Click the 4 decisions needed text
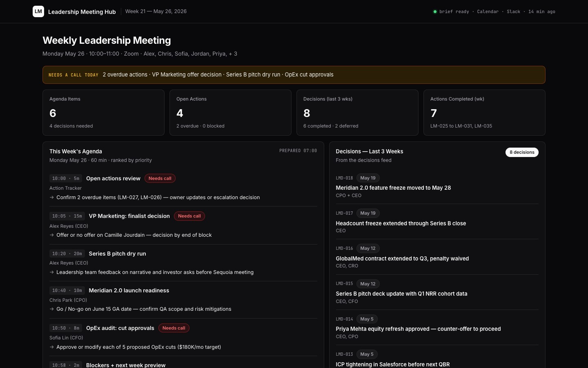The height and width of the screenshot is (368, 588). (x=71, y=126)
